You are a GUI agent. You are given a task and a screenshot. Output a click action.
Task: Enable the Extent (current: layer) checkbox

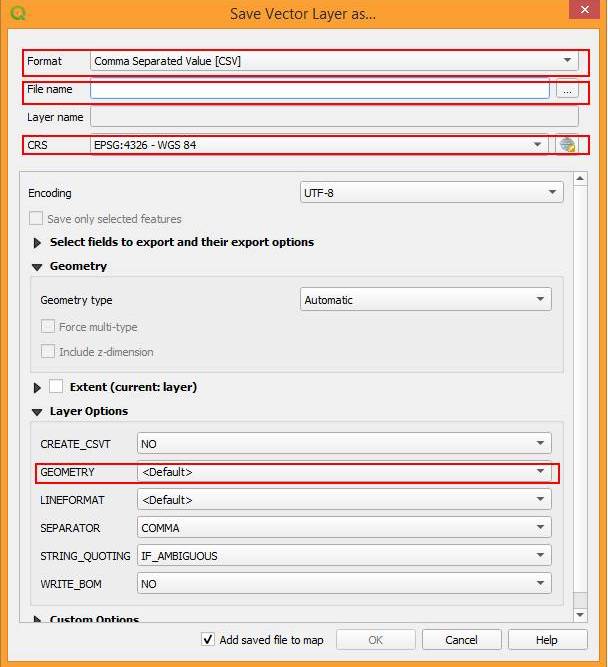[x=56, y=386]
